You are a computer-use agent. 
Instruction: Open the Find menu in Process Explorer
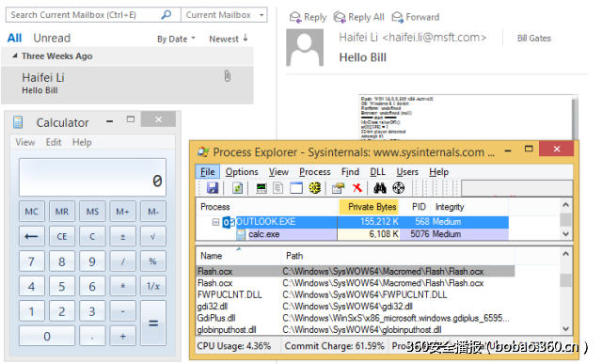tap(350, 171)
